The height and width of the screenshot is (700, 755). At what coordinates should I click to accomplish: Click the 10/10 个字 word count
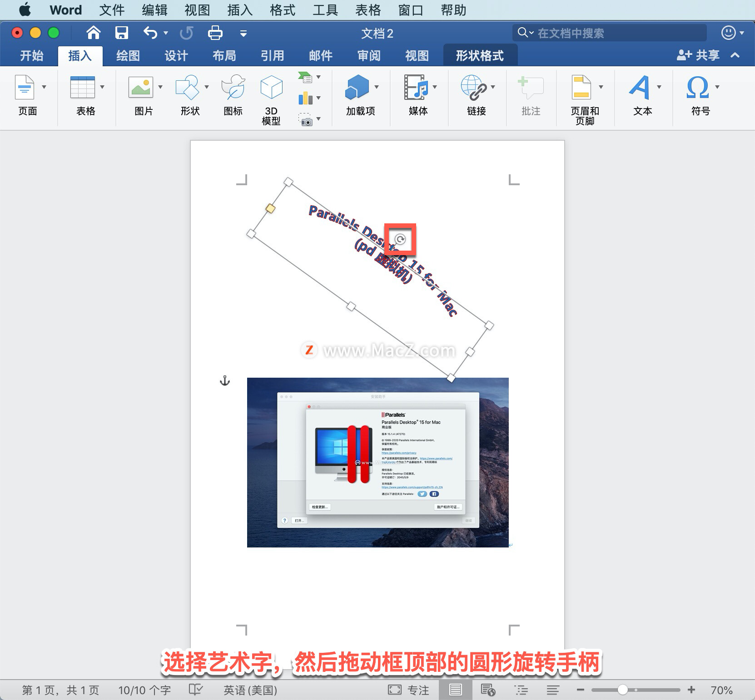144,690
